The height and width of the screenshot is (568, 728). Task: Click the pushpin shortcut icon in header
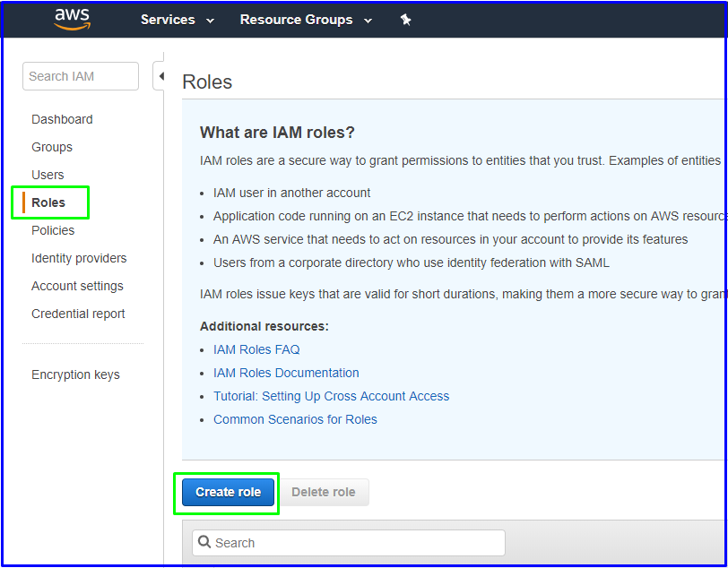coord(406,20)
